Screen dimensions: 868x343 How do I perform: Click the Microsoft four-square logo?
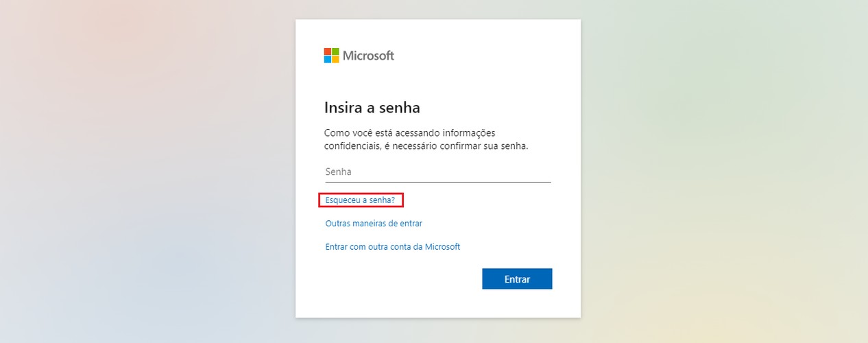tap(332, 56)
